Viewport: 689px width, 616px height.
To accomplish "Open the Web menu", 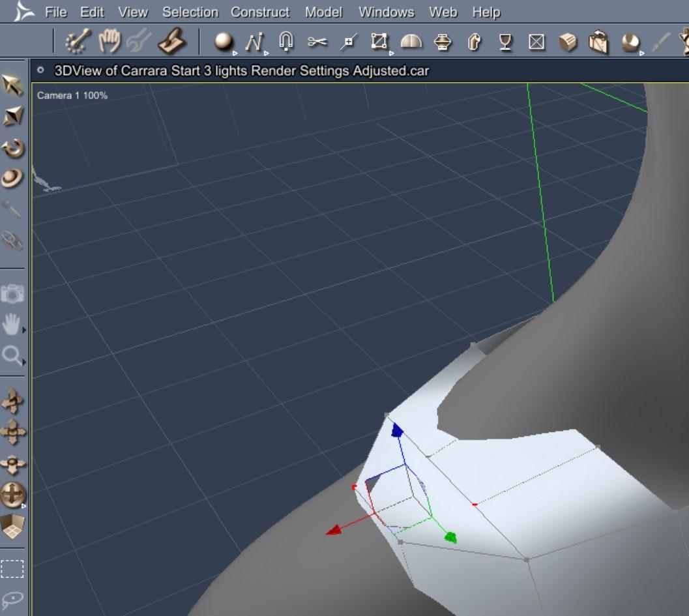I will coord(443,12).
